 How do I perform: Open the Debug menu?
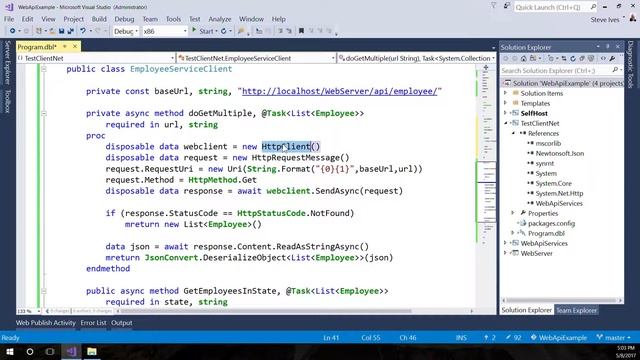coord(124,19)
